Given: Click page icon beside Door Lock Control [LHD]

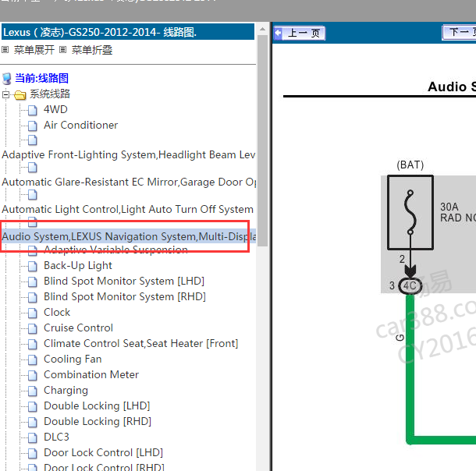Looking at the screenshot, I should (33, 453).
